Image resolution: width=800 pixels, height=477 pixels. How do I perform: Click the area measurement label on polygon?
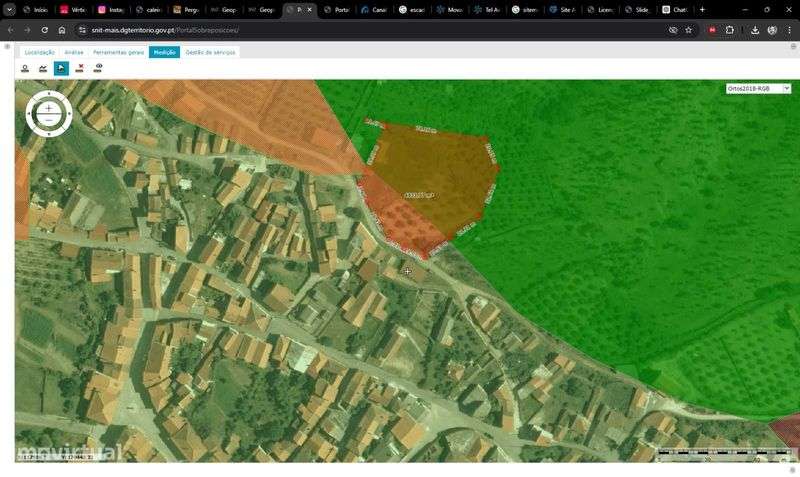419,195
